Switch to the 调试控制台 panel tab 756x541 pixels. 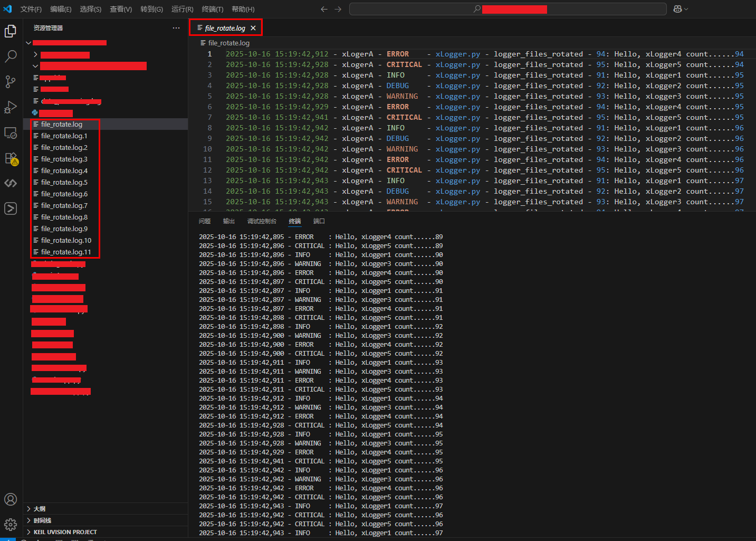tap(262, 221)
